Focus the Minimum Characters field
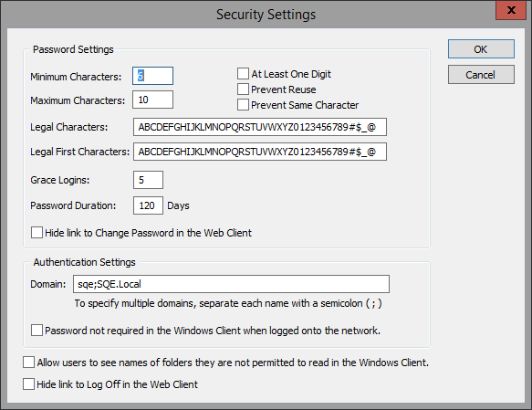This screenshot has width=532, height=410. (x=152, y=76)
